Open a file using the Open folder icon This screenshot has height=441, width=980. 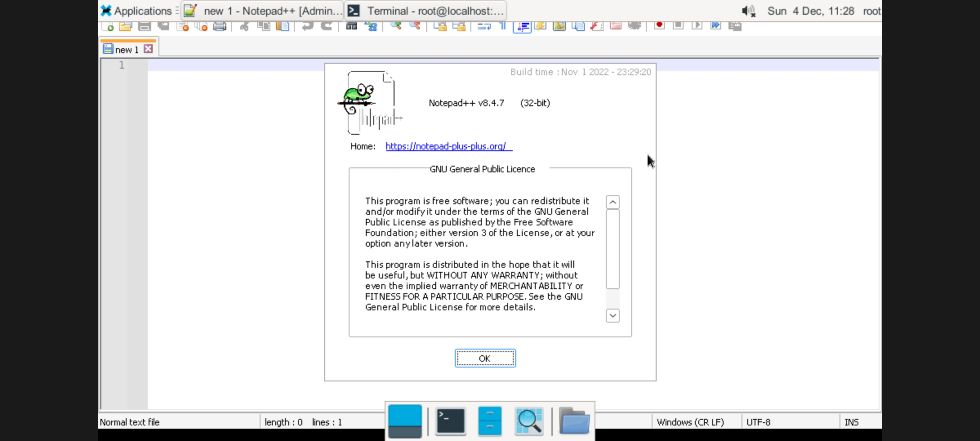click(126, 26)
